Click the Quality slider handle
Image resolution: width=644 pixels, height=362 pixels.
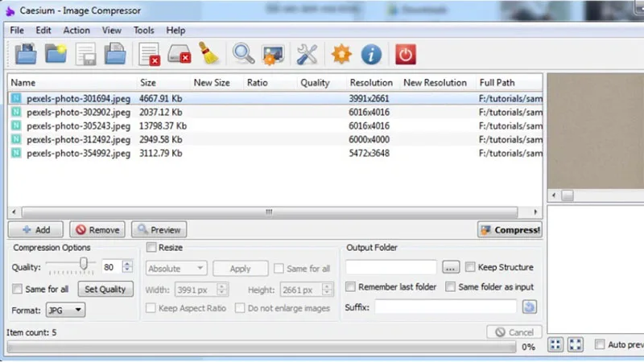[x=84, y=264]
